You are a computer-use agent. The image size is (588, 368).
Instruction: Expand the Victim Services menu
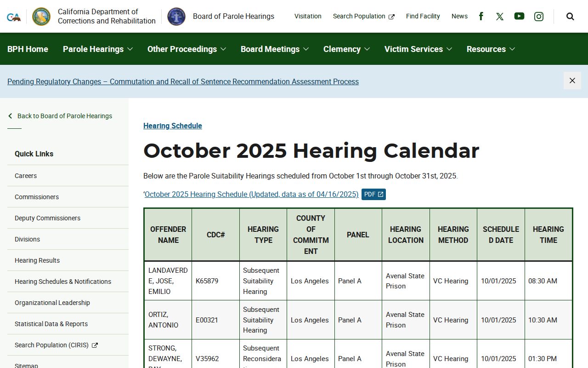pyautogui.click(x=418, y=49)
